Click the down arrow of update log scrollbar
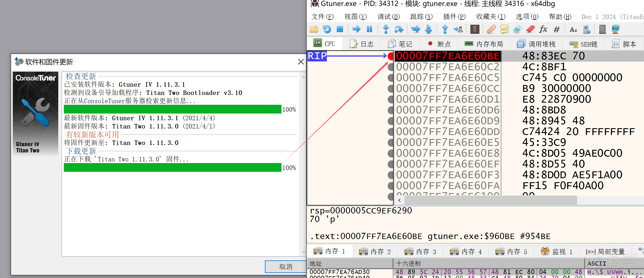 click(x=303, y=252)
